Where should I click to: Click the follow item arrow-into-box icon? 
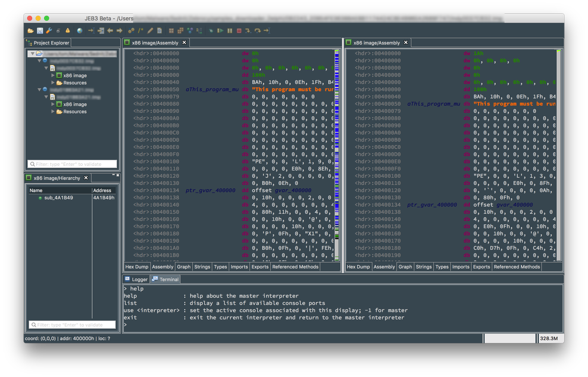[101, 30]
